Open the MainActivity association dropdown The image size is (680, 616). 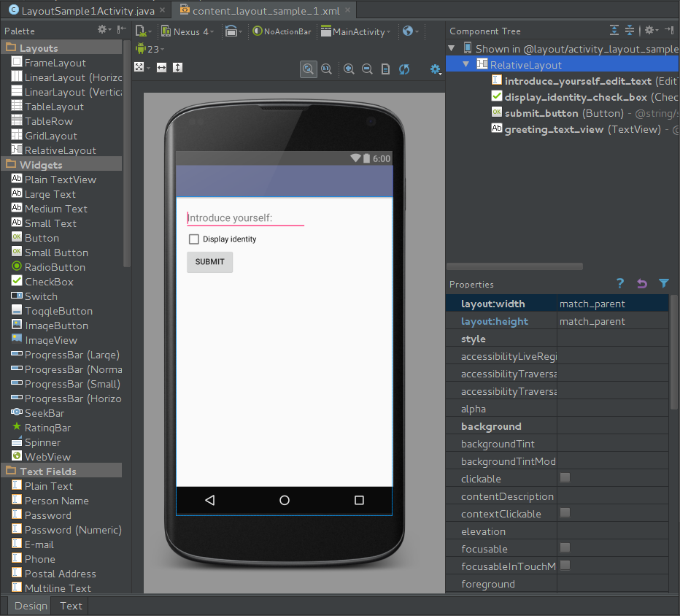tap(355, 31)
